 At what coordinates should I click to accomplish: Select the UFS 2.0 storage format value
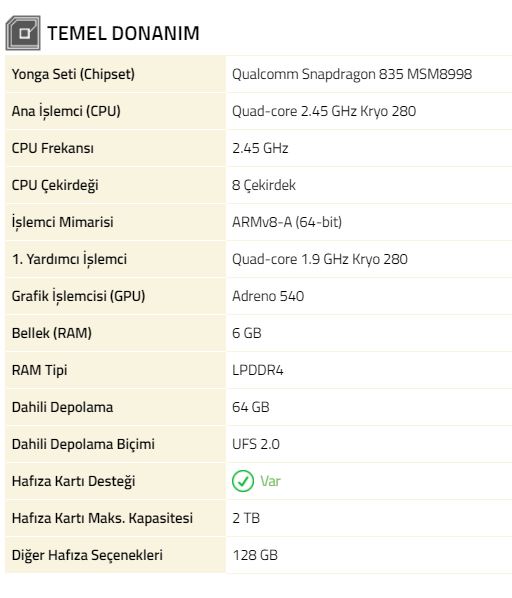click(x=256, y=444)
